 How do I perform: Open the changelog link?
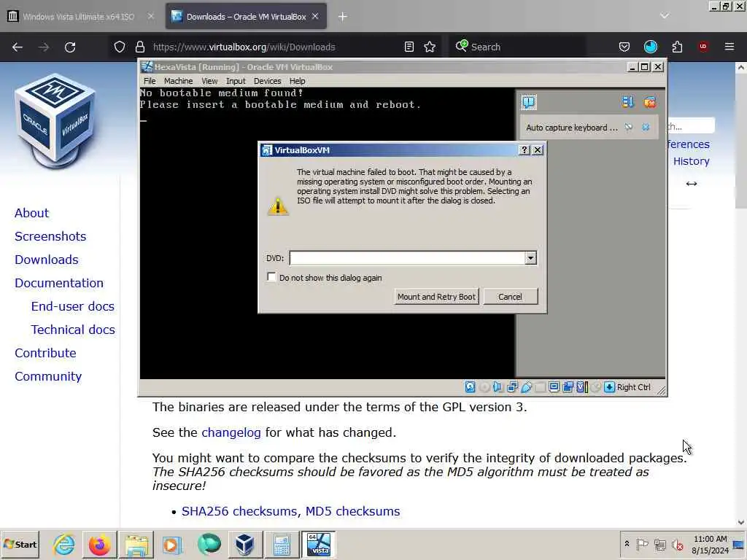coord(231,432)
